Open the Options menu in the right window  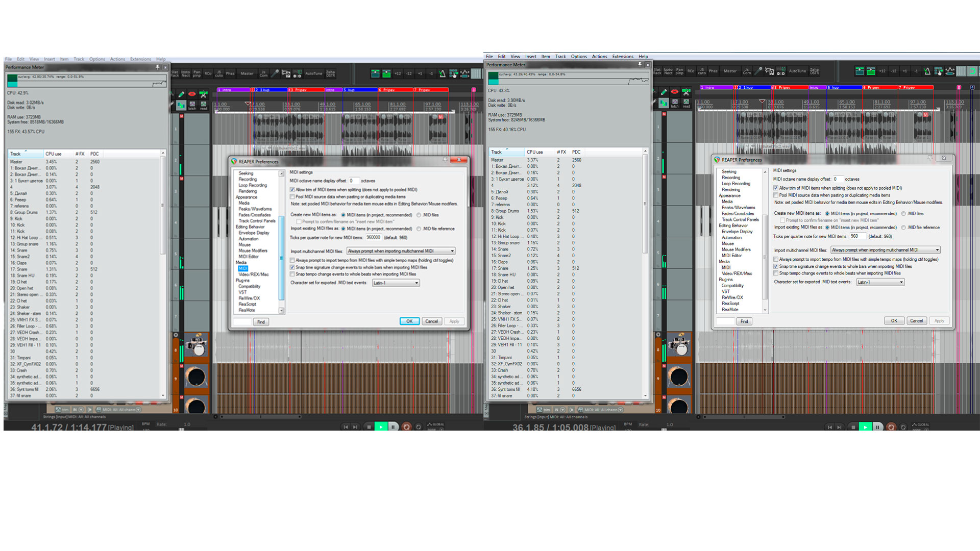(x=579, y=57)
